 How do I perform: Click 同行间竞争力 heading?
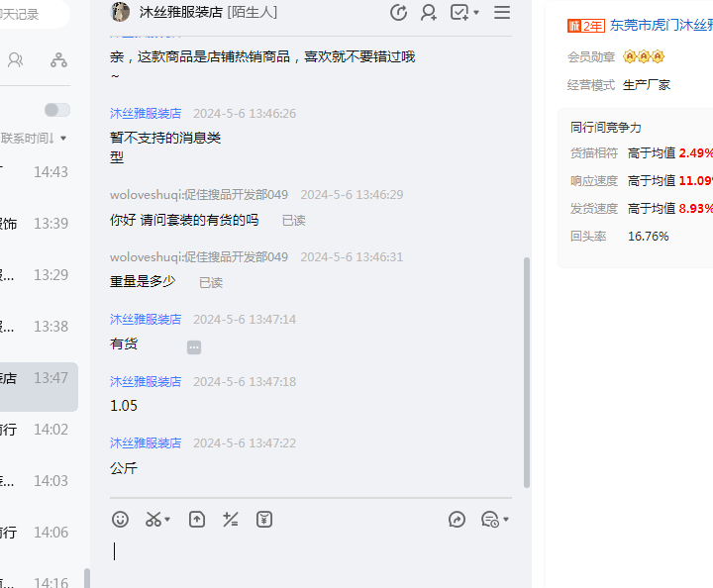[x=606, y=128]
